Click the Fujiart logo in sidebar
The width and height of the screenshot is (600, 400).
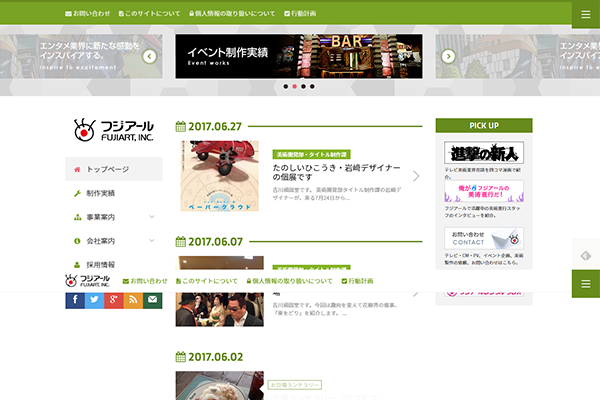pyautogui.click(x=114, y=130)
